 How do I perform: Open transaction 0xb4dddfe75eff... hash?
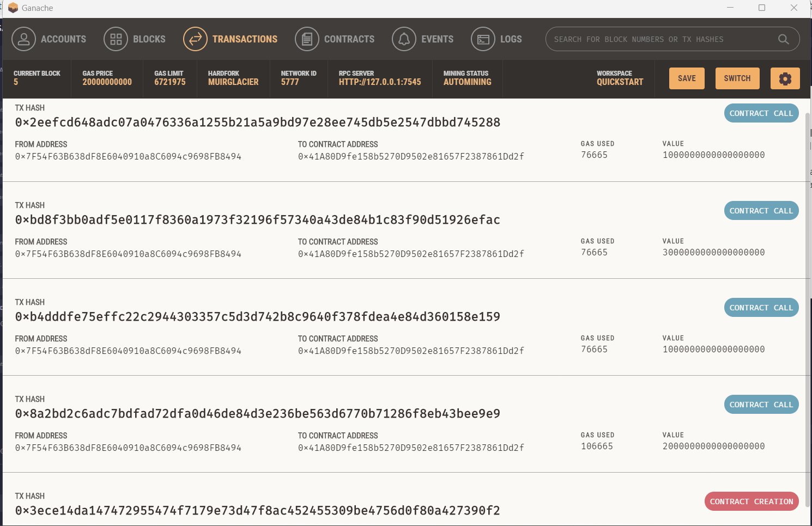[258, 317]
